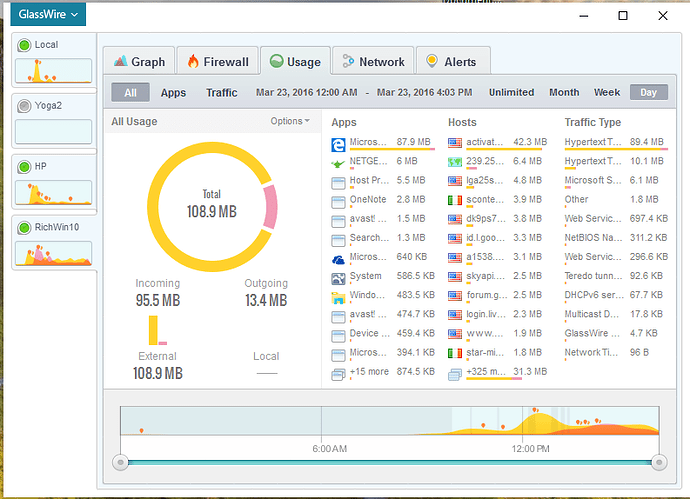Open the Graph tab

coord(139,61)
